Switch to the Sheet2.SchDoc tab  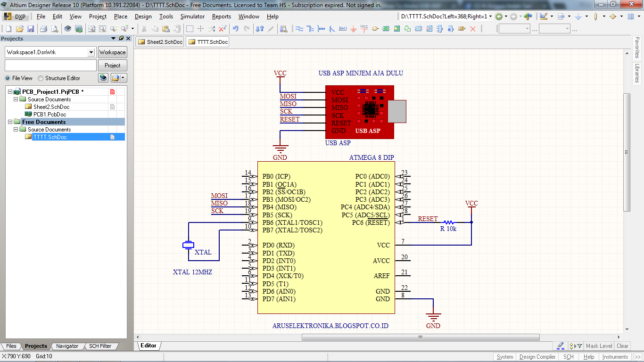pyautogui.click(x=159, y=41)
